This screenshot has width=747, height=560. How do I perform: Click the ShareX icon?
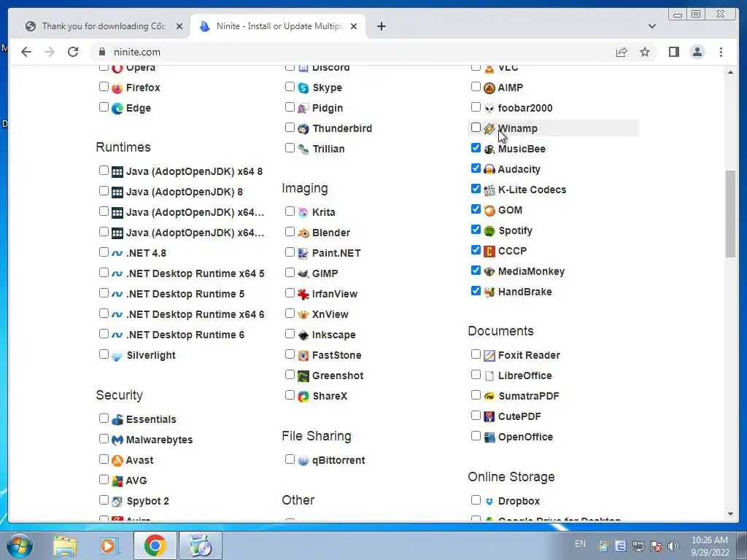[303, 397]
